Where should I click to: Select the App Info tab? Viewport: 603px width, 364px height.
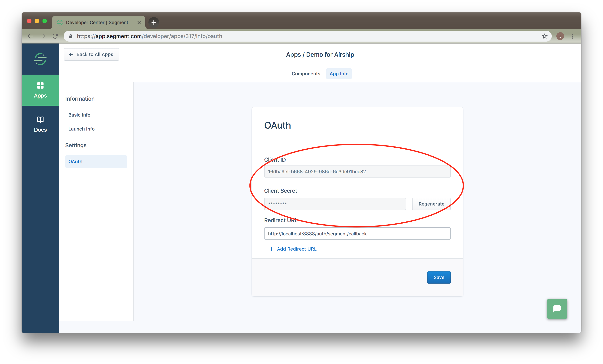(x=339, y=74)
